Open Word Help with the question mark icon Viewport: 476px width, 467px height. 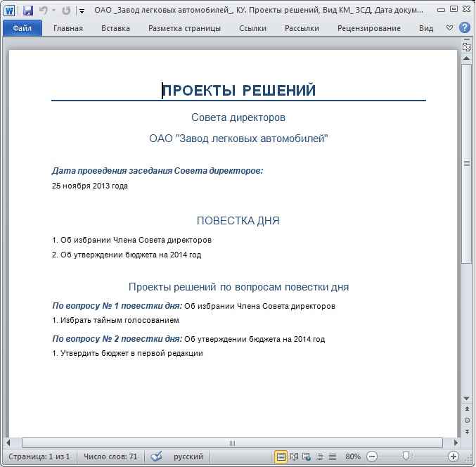(x=465, y=27)
